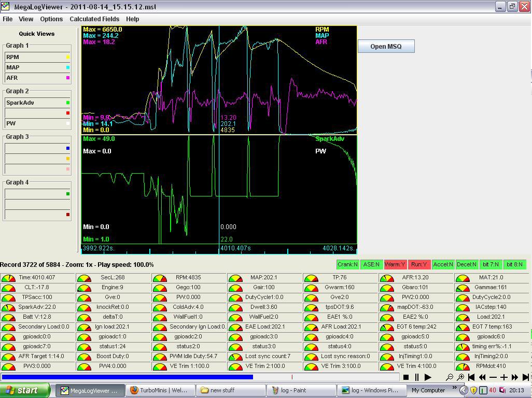
Task: Click the gauge icon beside SparkAdv:22.0
Action: (8, 308)
